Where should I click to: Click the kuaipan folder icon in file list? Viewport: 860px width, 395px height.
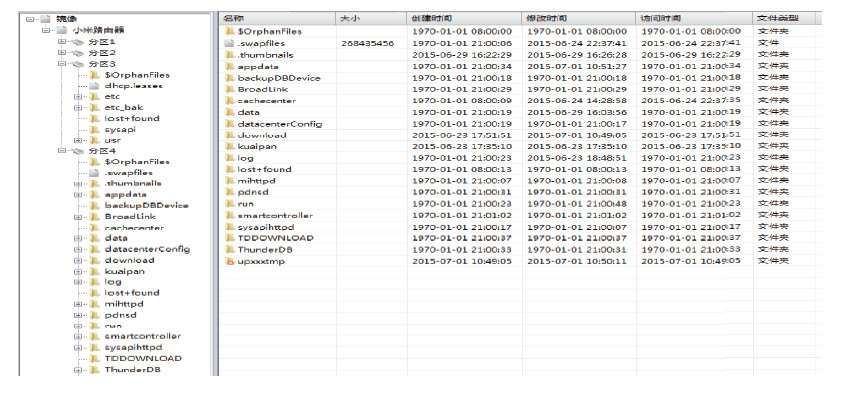click(230, 146)
